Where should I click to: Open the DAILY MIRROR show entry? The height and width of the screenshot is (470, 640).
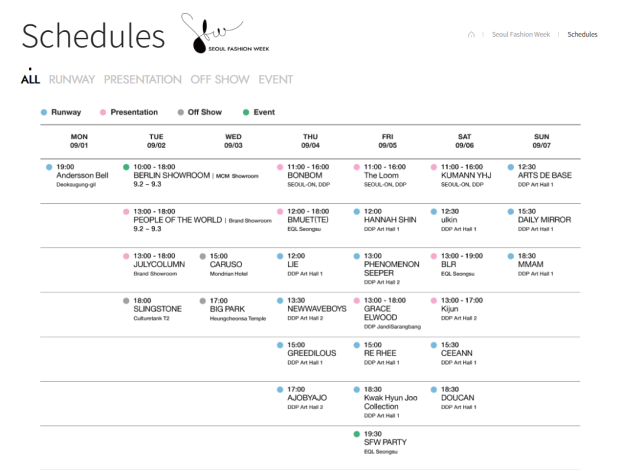(544, 220)
